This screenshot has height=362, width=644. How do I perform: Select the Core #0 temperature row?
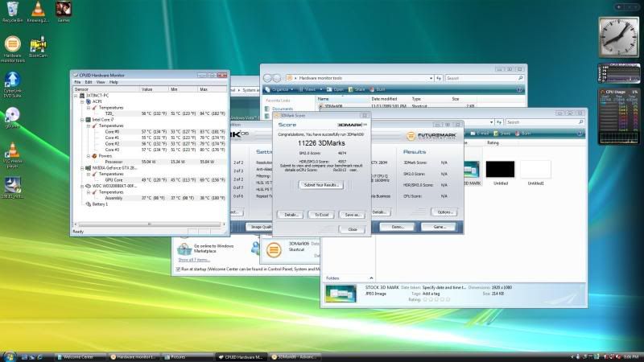click(x=150, y=132)
